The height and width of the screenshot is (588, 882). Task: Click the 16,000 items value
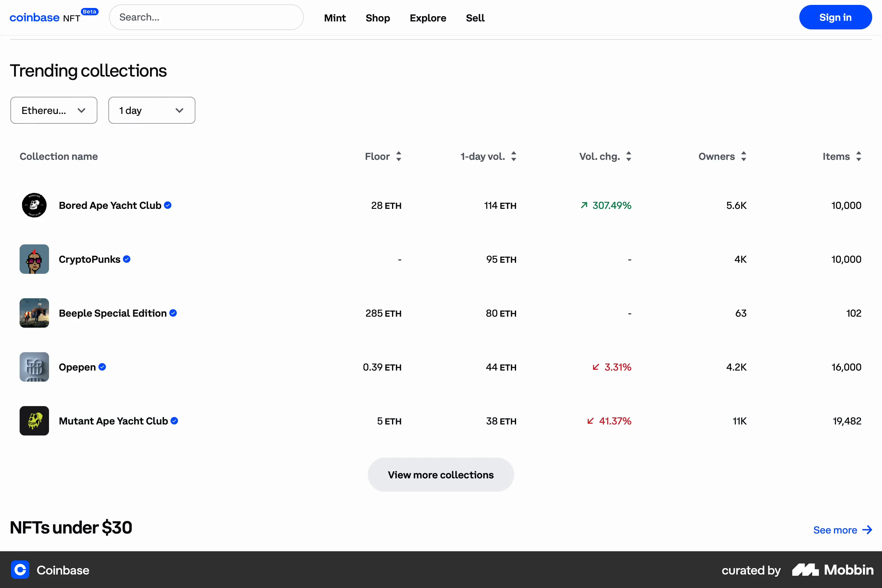point(846,367)
